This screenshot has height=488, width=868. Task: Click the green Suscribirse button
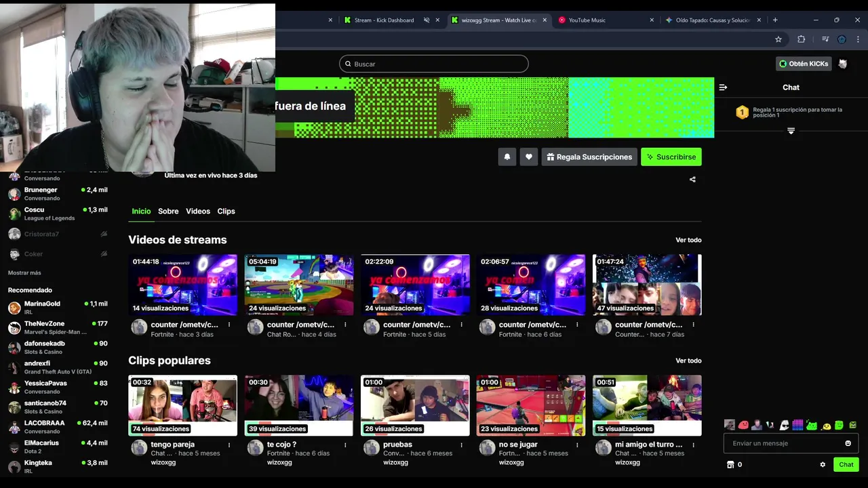[671, 157]
